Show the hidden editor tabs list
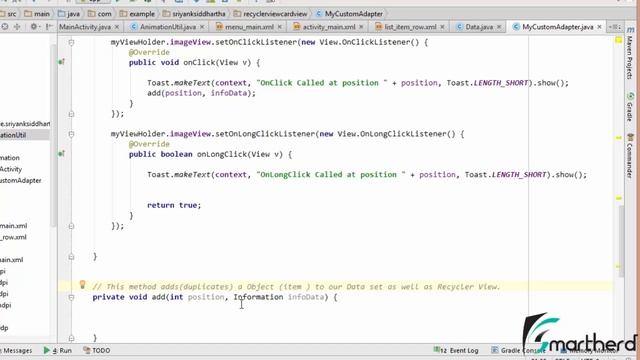This screenshot has width=640, height=360. tap(614, 27)
